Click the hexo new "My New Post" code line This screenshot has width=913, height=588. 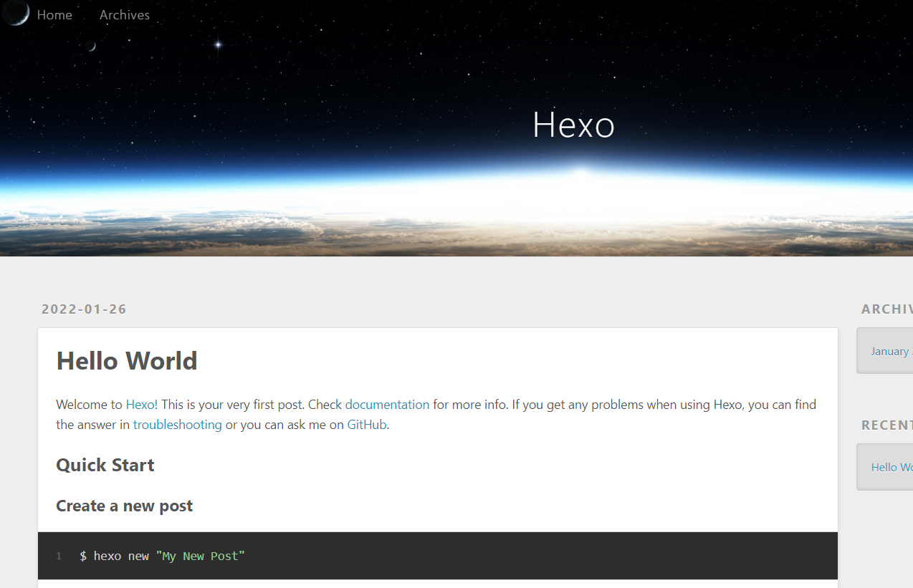[162, 556]
